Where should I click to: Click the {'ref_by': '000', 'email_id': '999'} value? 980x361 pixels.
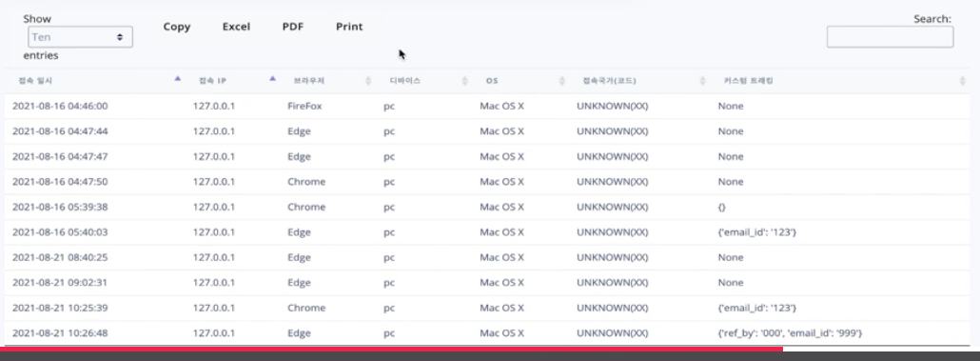[790, 332]
